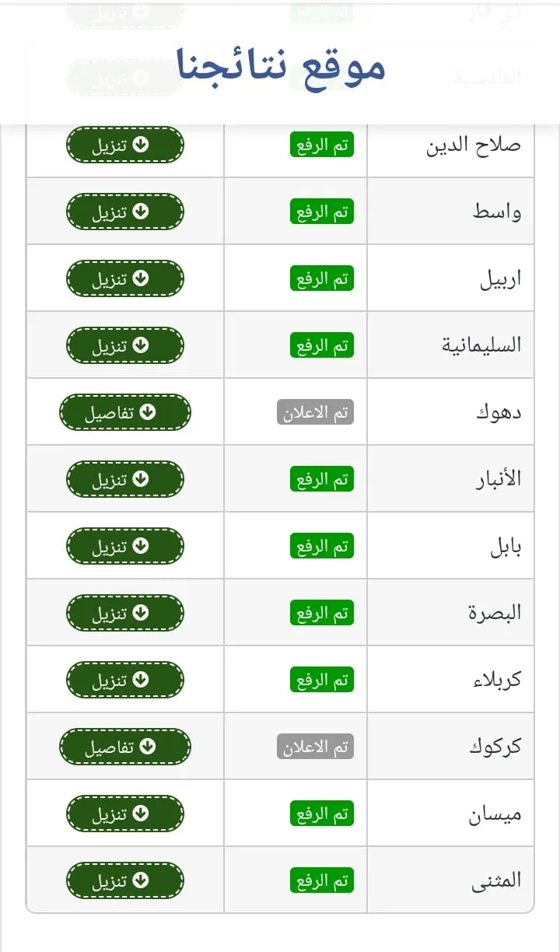Download results for ميسان
Screen dimensions: 560x952
125,814
